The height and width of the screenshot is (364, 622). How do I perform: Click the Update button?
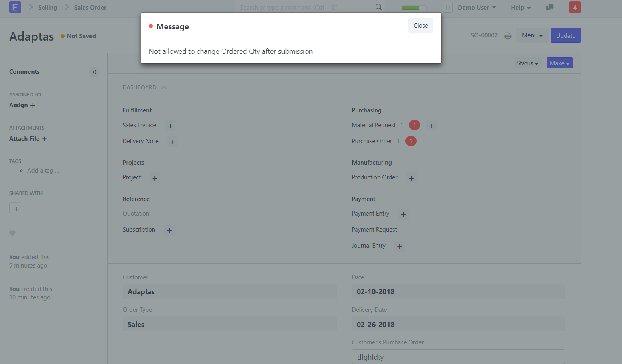565,35
